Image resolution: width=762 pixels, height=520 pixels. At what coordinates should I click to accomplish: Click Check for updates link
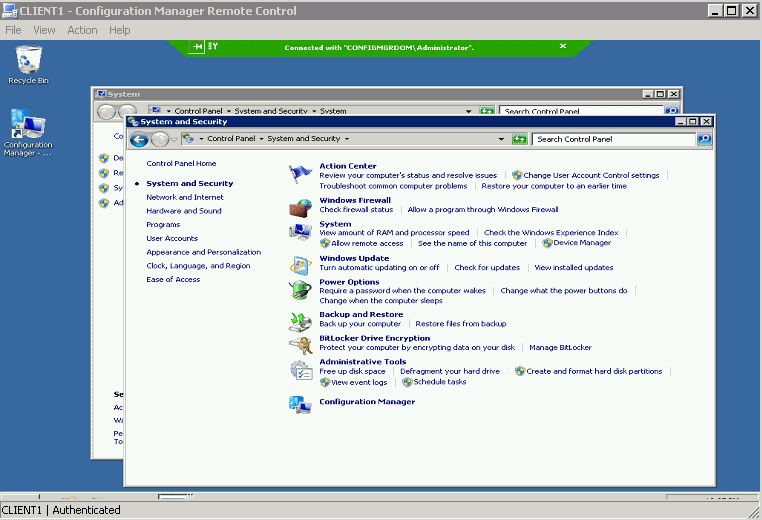(487, 267)
